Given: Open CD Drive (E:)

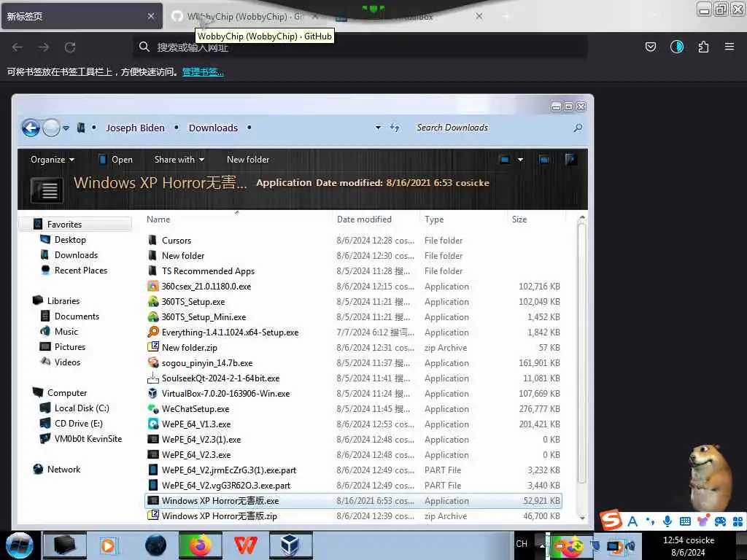Looking at the screenshot, I should point(78,424).
